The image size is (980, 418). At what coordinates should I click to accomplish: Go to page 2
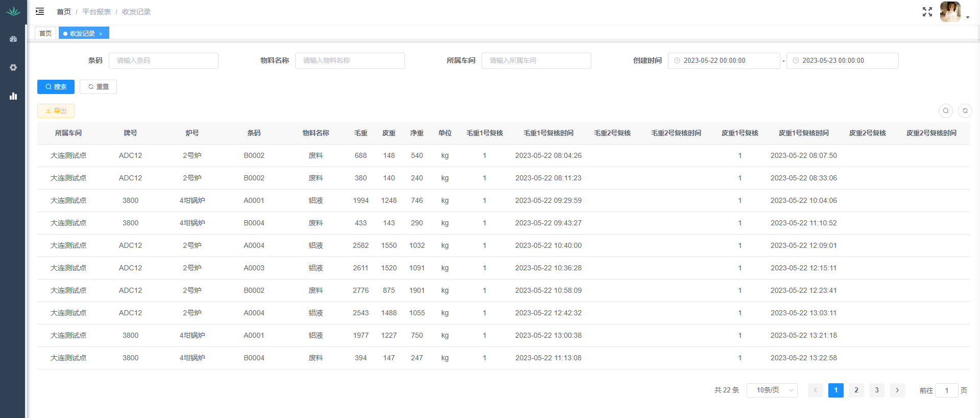click(856, 390)
